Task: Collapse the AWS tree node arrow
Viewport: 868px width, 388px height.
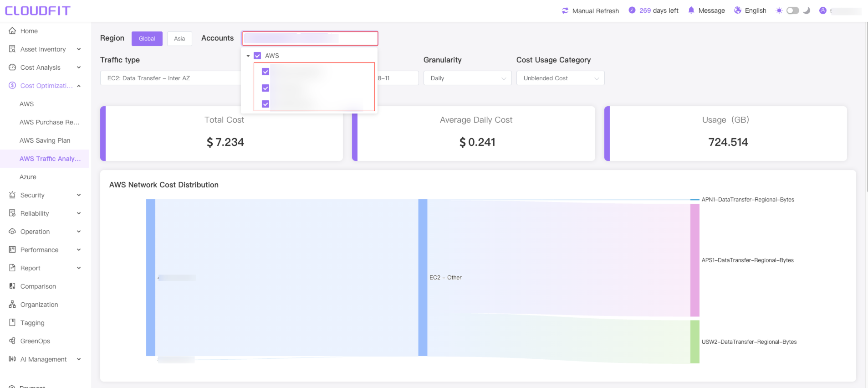Action: point(248,56)
